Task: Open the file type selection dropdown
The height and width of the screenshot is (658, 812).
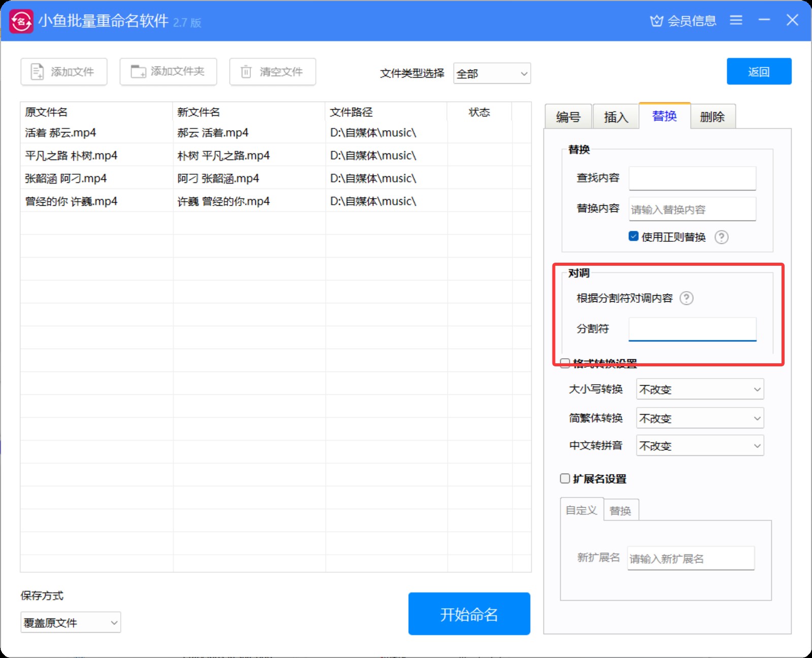Action: click(x=492, y=74)
